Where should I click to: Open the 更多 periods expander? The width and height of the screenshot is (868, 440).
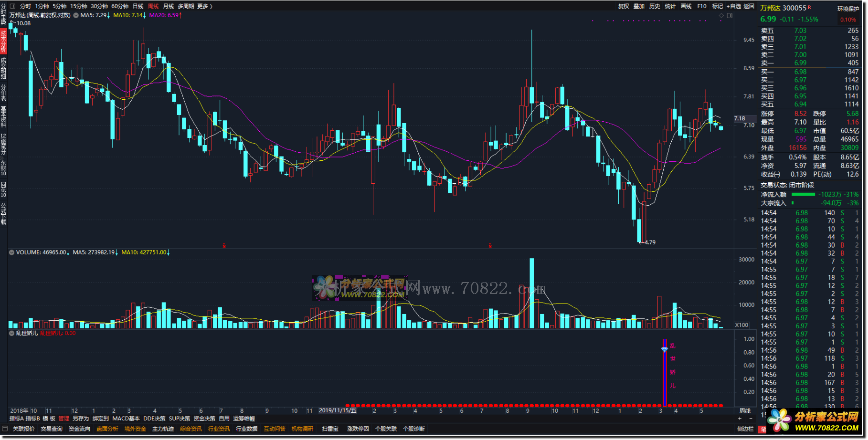pos(204,6)
